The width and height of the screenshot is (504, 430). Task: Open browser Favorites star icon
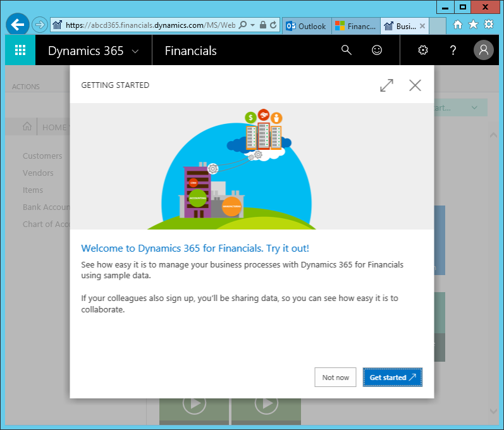click(473, 25)
